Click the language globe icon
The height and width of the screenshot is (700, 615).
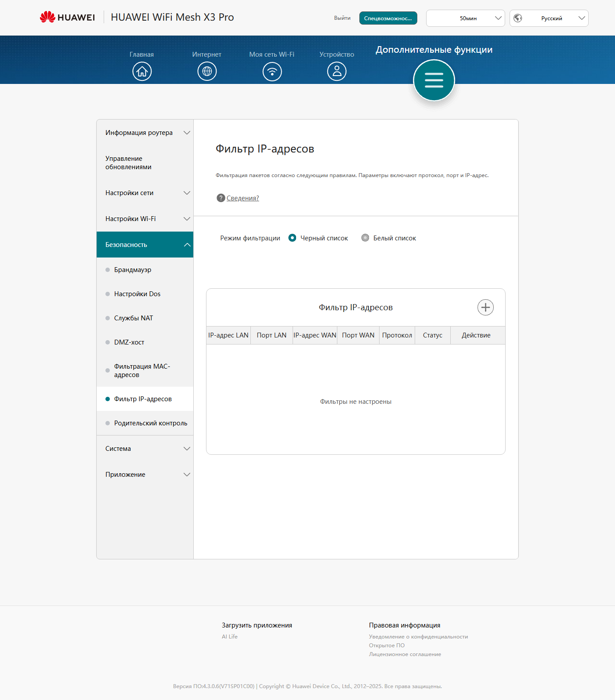tap(518, 18)
